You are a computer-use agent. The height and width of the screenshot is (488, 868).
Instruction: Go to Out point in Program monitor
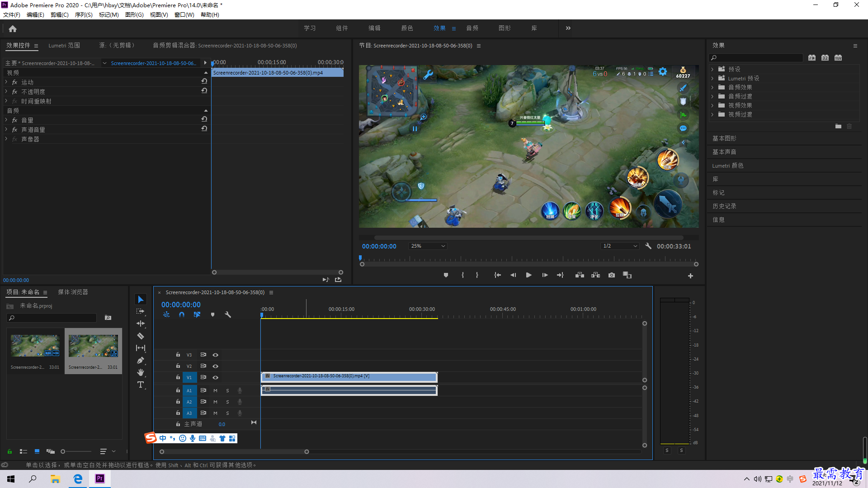coord(560,275)
